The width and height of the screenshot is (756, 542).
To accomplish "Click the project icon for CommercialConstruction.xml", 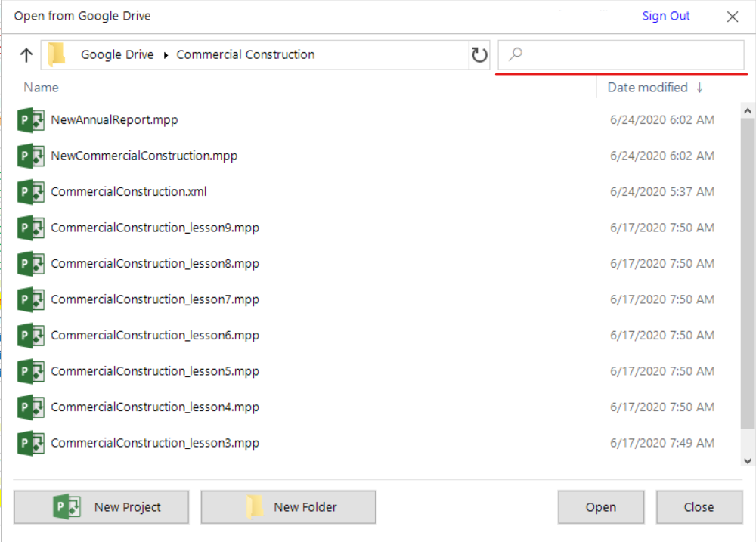I will point(31,192).
